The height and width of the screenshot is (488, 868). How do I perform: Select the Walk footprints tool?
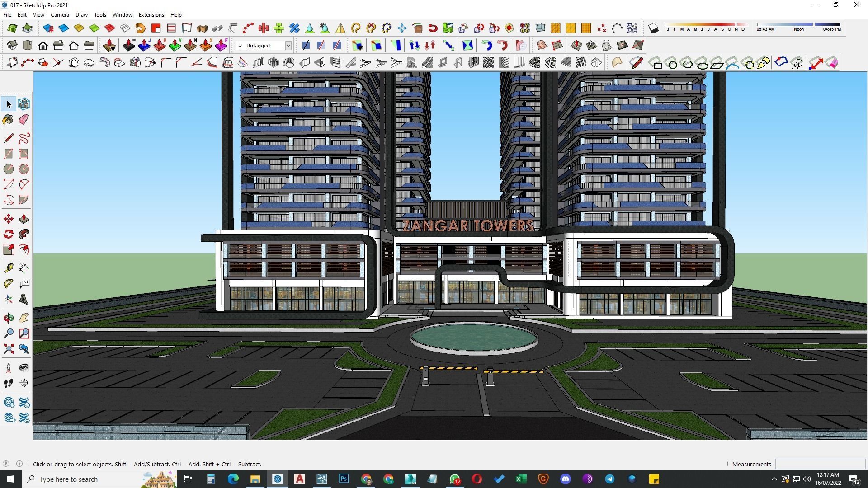[9, 383]
